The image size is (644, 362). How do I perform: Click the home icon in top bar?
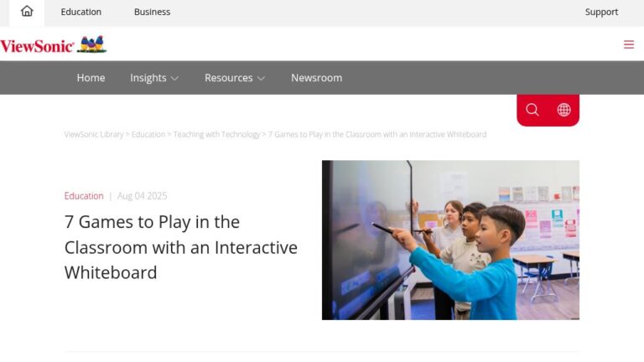click(27, 12)
